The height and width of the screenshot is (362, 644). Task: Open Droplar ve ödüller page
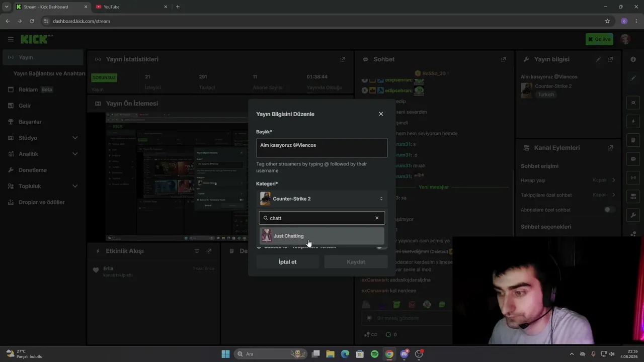pos(42,202)
